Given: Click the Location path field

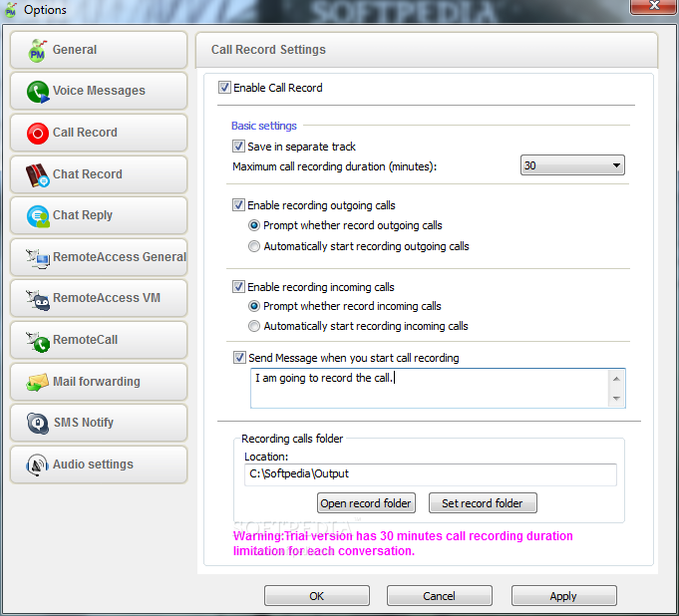Looking at the screenshot, I should (431, 474).
